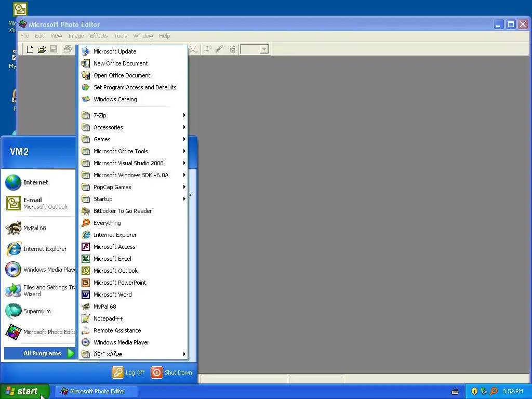Open Windows Media Player in Start menu recent list
Screen dimensions: 532x399
pos(39,270)
